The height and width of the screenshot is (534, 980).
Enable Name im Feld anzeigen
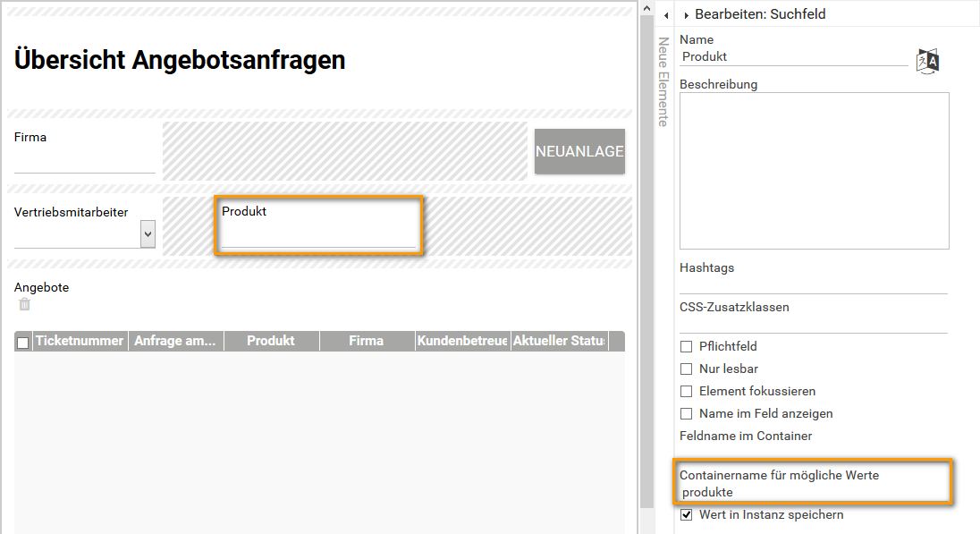coord(686,413)
